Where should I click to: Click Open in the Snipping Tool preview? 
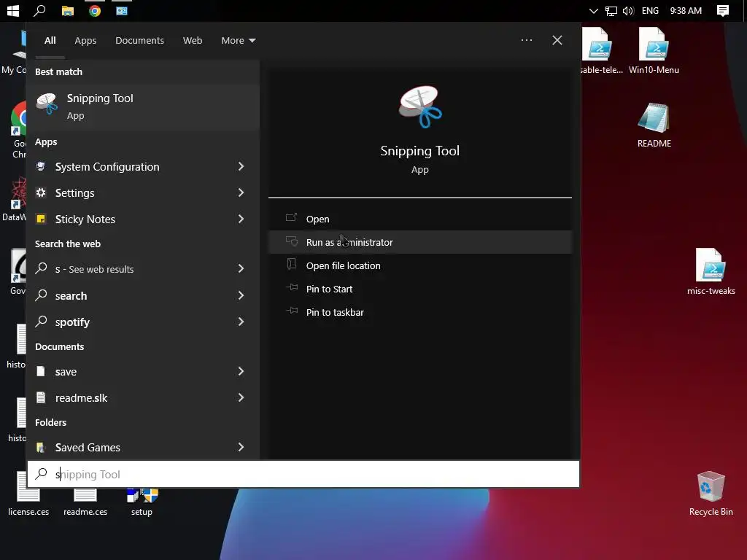coord(419,219)
